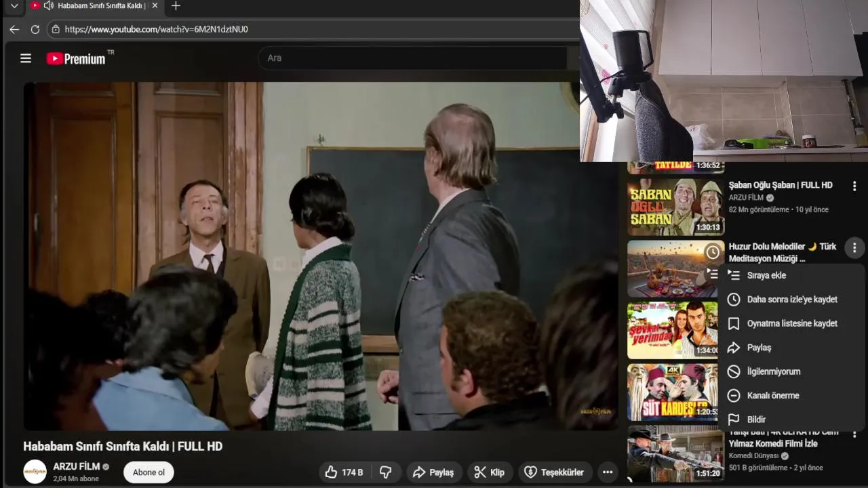Open the ARZU FİLM channel avatar
Image resolution: width=868 pixels, height=488 pixels.
tap(35, 472)
